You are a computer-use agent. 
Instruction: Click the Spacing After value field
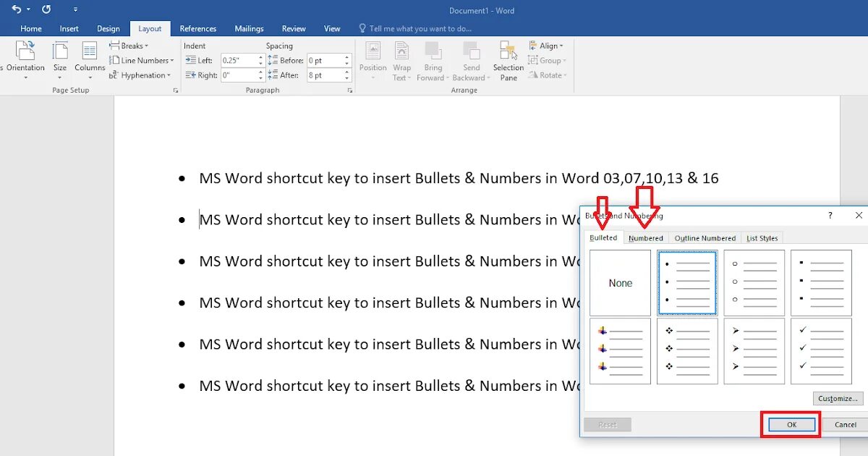pyautogui.click(x=324, y=75)
